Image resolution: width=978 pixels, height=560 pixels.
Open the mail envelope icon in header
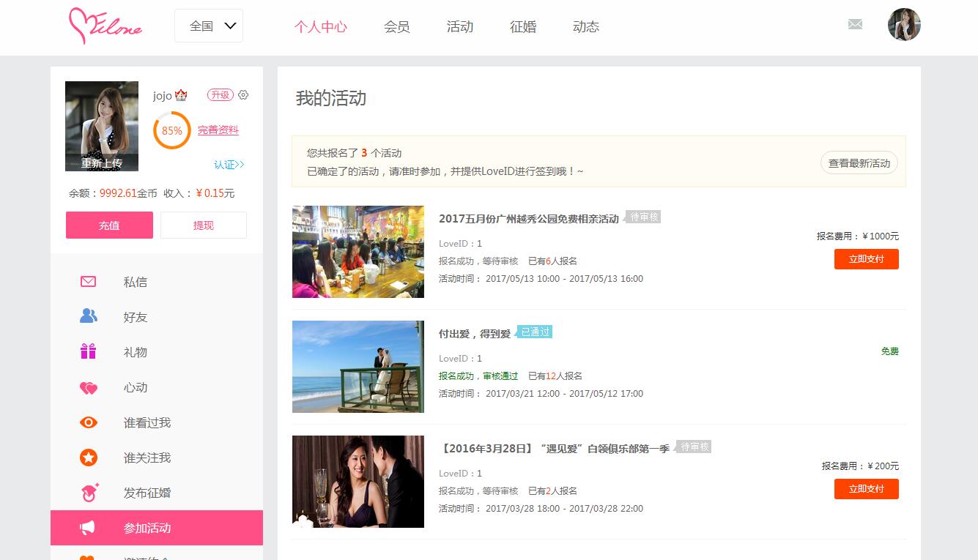click(x=855, y=24)
